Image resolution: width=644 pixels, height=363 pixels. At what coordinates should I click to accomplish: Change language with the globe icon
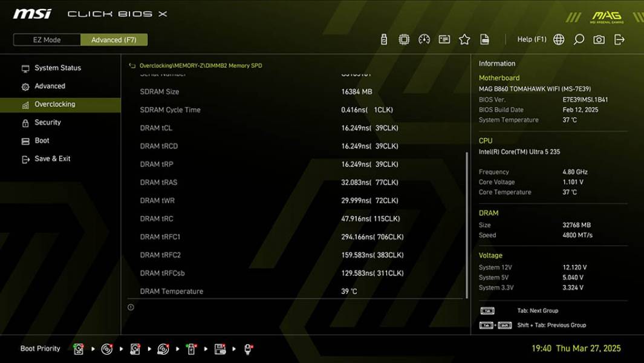[x=559, y=39]
